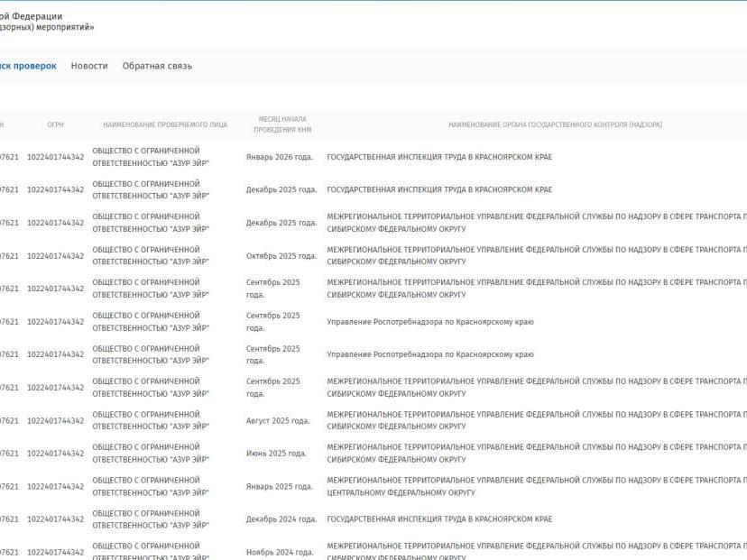Click the labor inspection name in January 2026 row
Image resolution: width=747 pixels, height=560 pixels.
tap(438, 157)
